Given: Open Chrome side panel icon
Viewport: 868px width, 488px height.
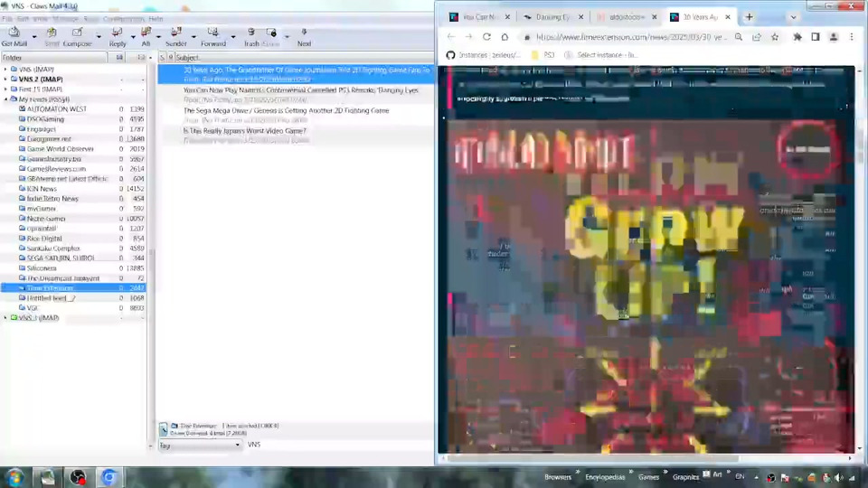Looking at the screenshot, I should pos(816,37).
